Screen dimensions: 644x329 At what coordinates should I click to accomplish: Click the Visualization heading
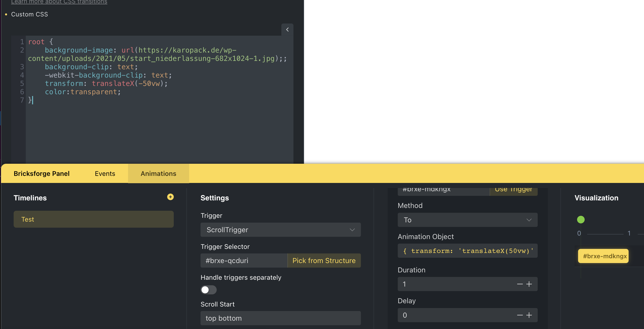point(597,198)
